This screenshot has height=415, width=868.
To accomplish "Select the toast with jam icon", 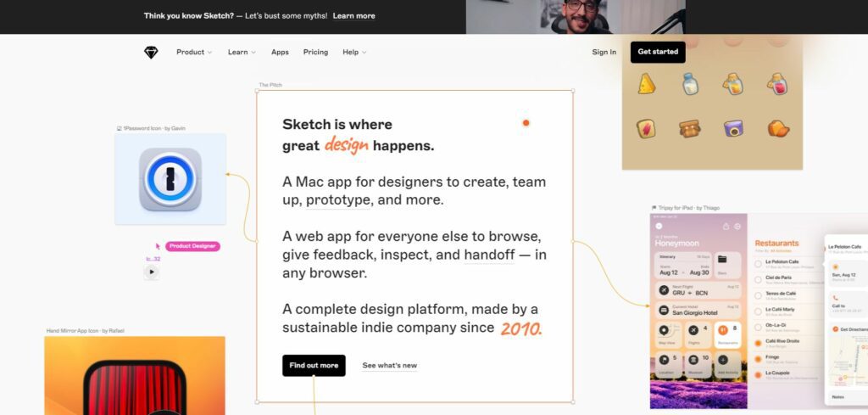I will [645, 128].
